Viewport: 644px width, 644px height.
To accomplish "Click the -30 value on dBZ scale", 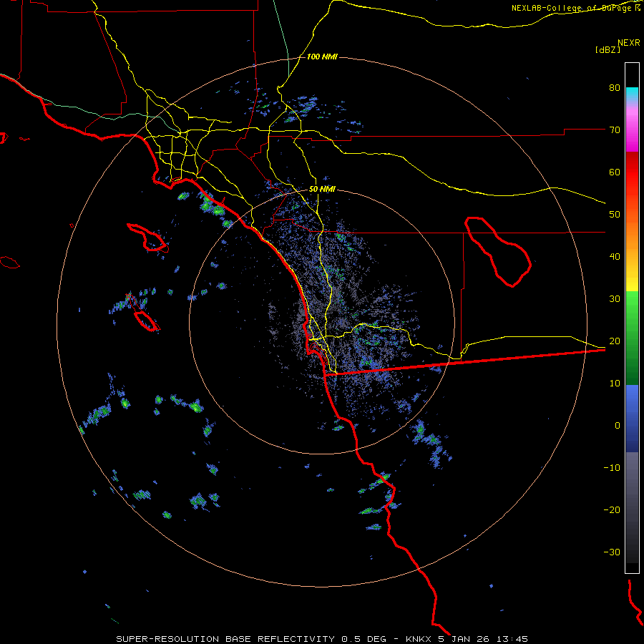I will [612, 552].
